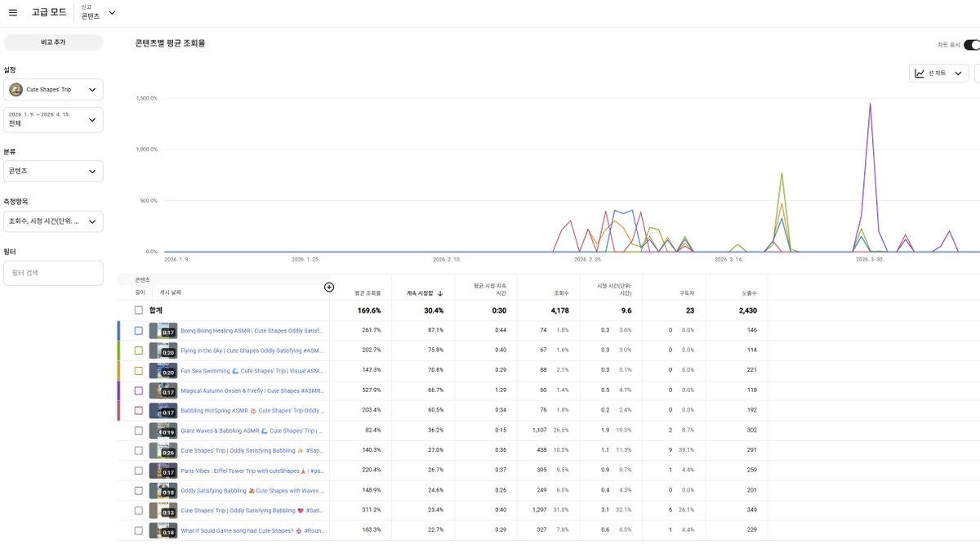This screenshot has height=549, width=980.
Task: Click the 게시 날짜 column label
Action: pyautogui.click(x=170, y=292)
